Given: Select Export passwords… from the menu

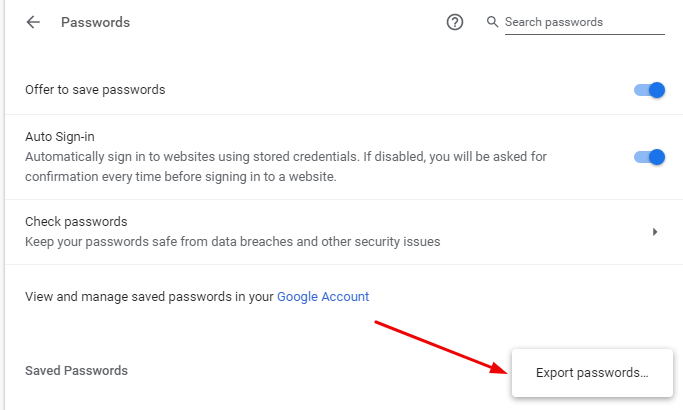Looking at the screenshot, I should [x=592, y=373].
